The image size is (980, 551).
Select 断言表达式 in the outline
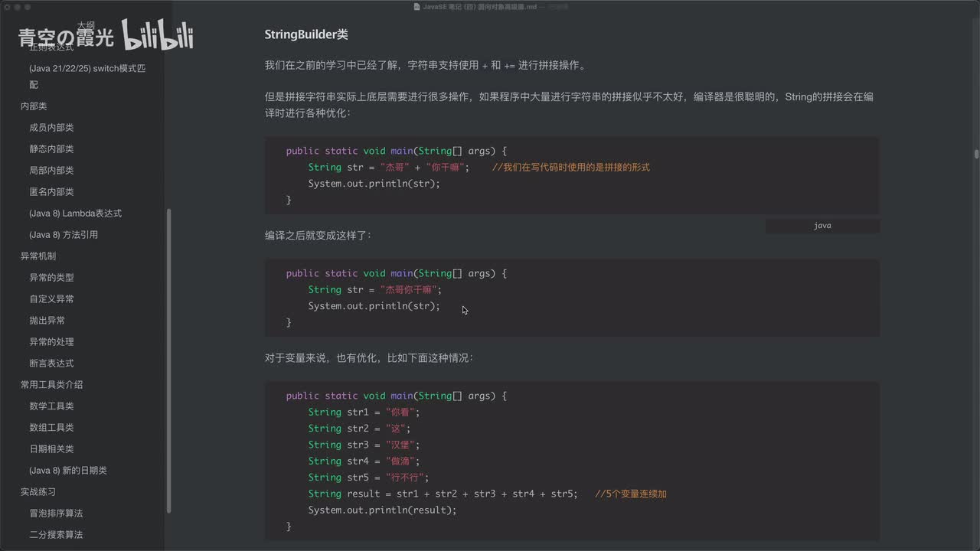click(x=51, y=364)
